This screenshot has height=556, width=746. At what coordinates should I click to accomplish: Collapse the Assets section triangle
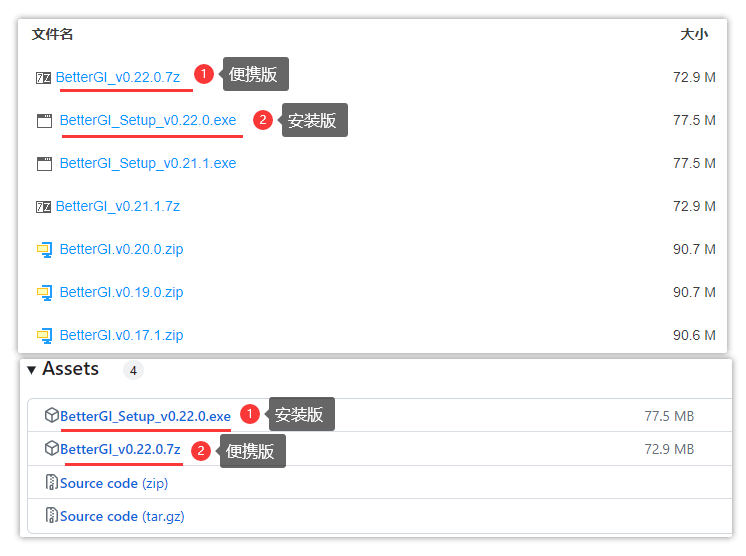click(x=32, y=370)
